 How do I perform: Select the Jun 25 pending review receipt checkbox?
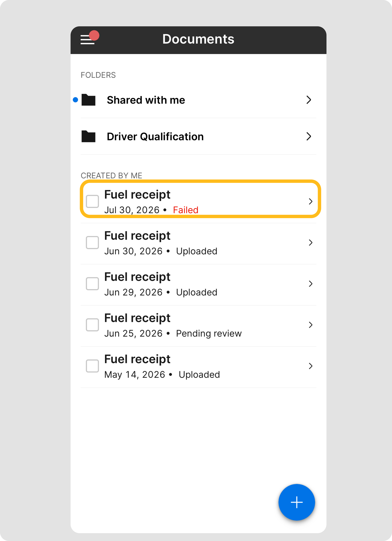click(x=92, y=325)
